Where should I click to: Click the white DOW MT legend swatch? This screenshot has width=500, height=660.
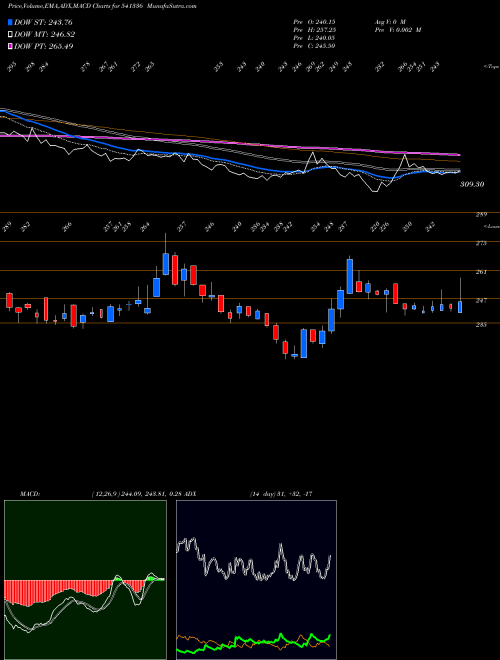click(10, 35)
